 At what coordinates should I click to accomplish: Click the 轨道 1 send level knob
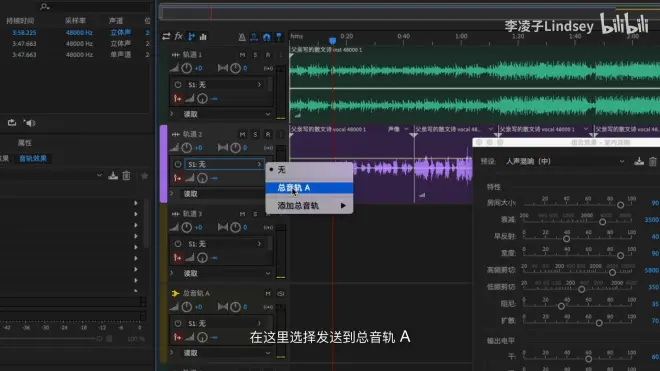[x=202, y=99]
